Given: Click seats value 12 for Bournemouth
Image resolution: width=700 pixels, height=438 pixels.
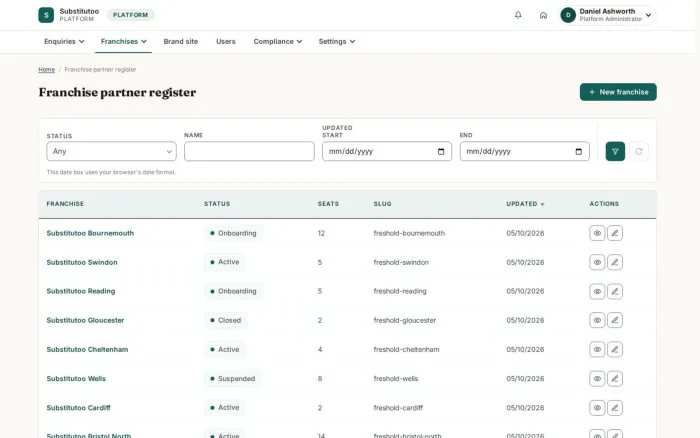Looking at the screenshot, I should [x=321, y=233].
